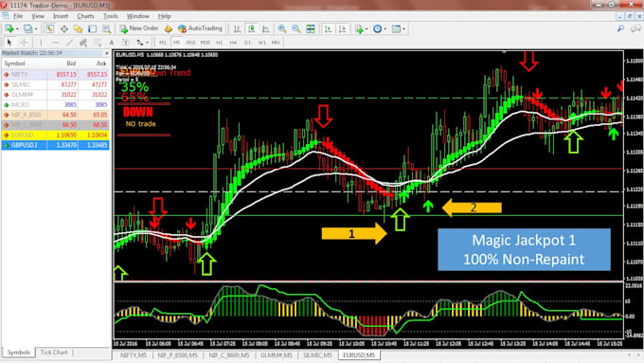644x363 pixels.
Task: Select the NIFTY row in Market Watch
Action: click(56, 75)
